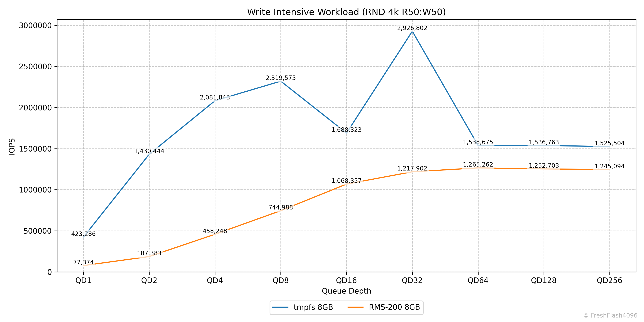The image size is (644, 322).
Task: Click the 1,688,323 data label at QD16
Action: coord(346,130)
